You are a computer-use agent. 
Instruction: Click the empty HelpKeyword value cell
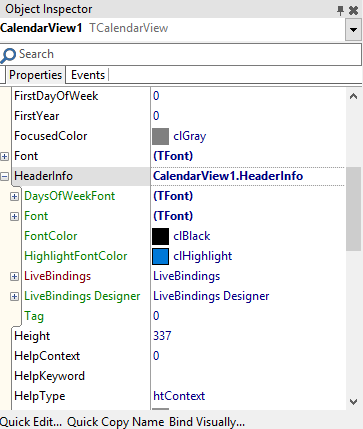pos(248,376)
